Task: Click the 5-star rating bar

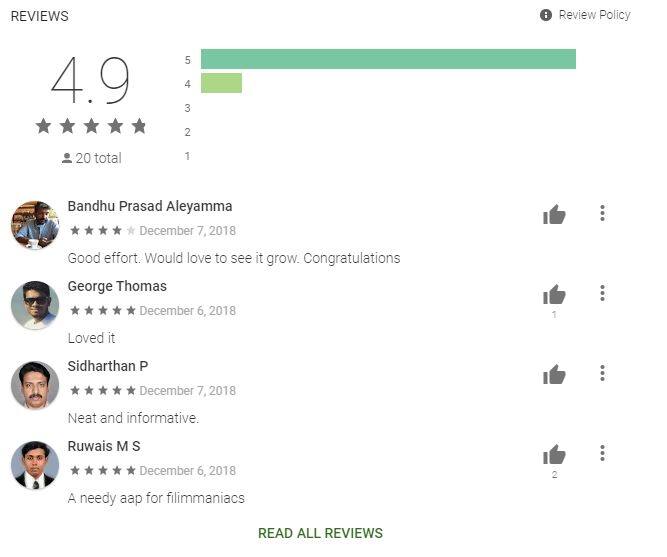Action: [x=388, y=59]
